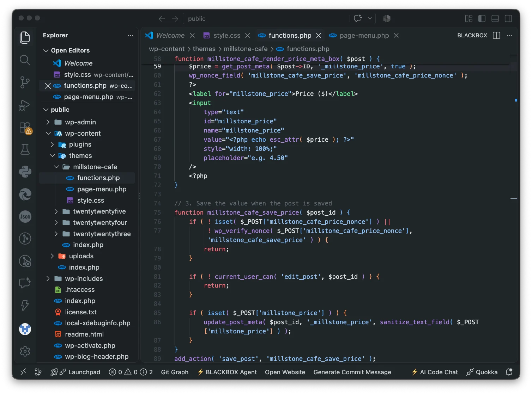
Task: Click Open Website in status bar
Action: coord(285,372)
